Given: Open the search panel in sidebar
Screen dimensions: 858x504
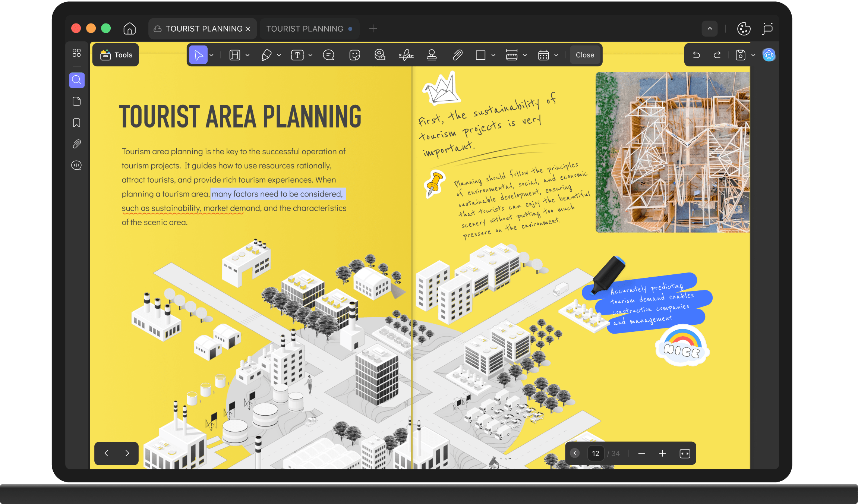Looking at the screenshot, I should point(77,80).
